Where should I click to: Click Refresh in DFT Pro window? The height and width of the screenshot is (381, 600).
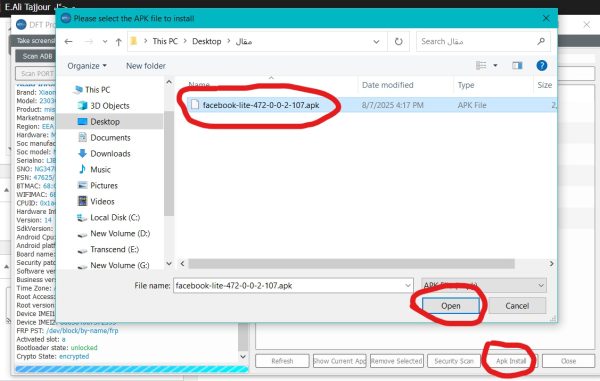point(282,361)
